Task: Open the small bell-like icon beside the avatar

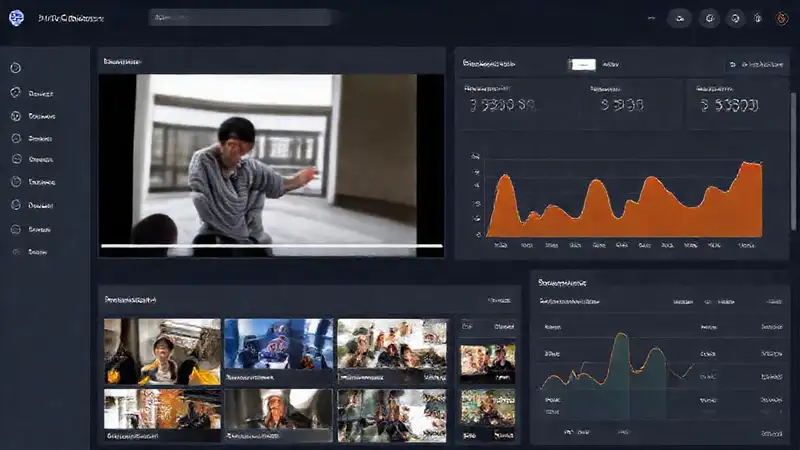Action: tap(758, 18)
